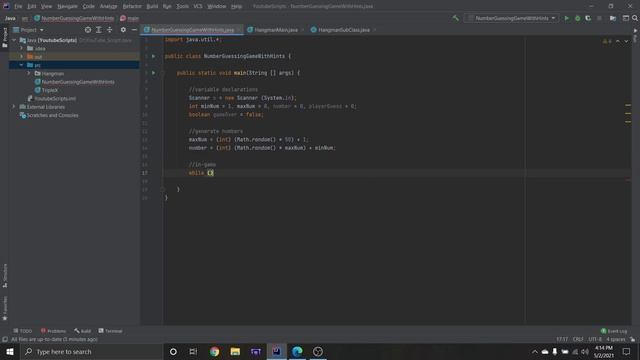
Task: Click 4 spaces indent setting
Action: click(615, 339)
